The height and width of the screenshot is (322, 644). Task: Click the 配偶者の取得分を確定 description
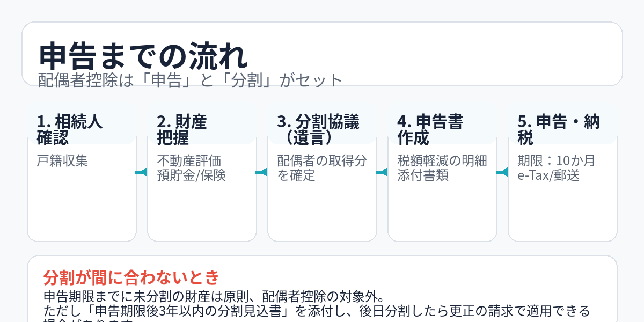(322, 168)
